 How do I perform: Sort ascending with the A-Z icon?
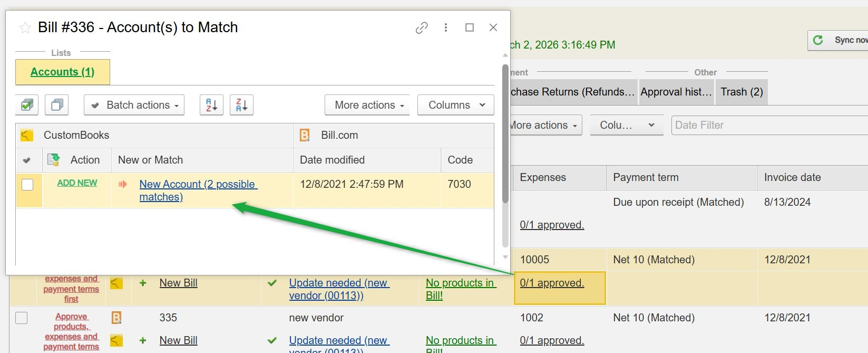pyautogui.click(x=211, y=105)
